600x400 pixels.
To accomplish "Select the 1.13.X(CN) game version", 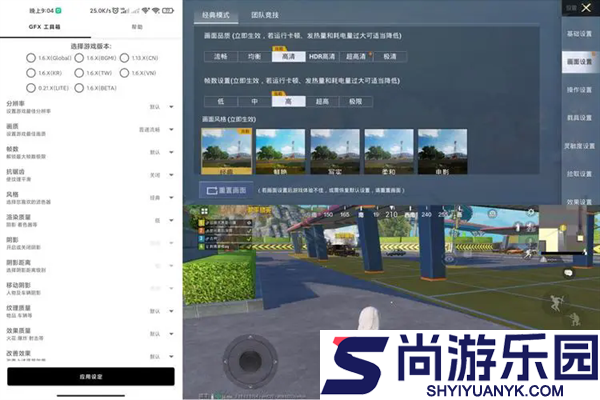I will pos(124,58).
